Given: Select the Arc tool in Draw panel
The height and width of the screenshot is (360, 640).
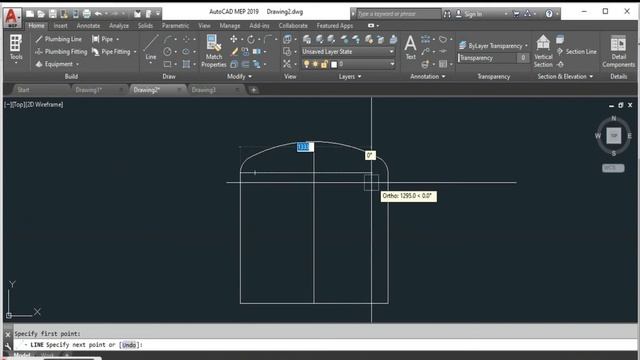Looking at the screenshot, I should click(168, 39).
